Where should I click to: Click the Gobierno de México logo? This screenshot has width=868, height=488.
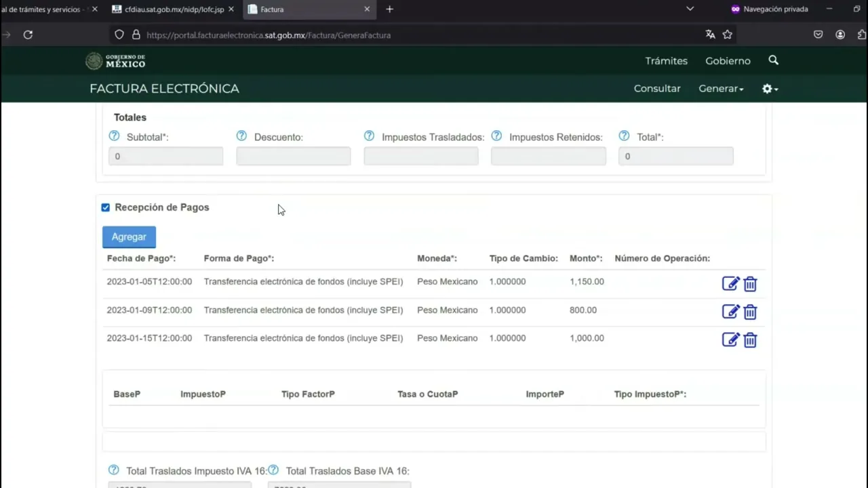(115, 61)
